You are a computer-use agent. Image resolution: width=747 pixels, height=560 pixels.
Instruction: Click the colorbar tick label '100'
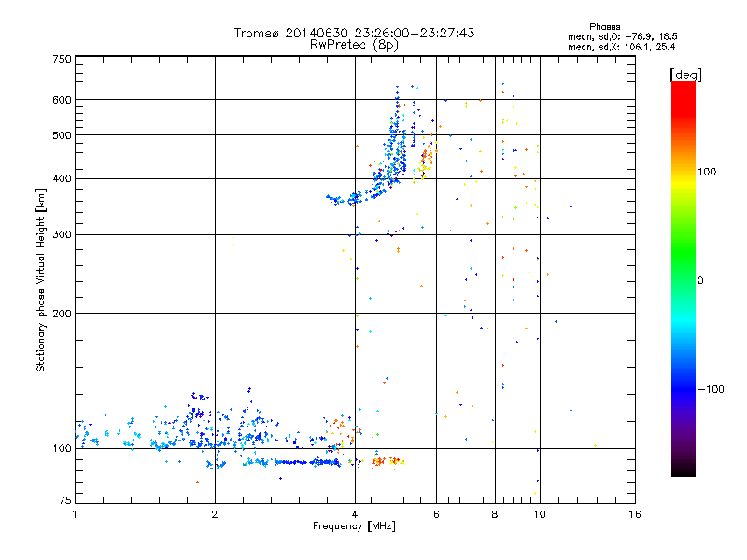point(707,172)
